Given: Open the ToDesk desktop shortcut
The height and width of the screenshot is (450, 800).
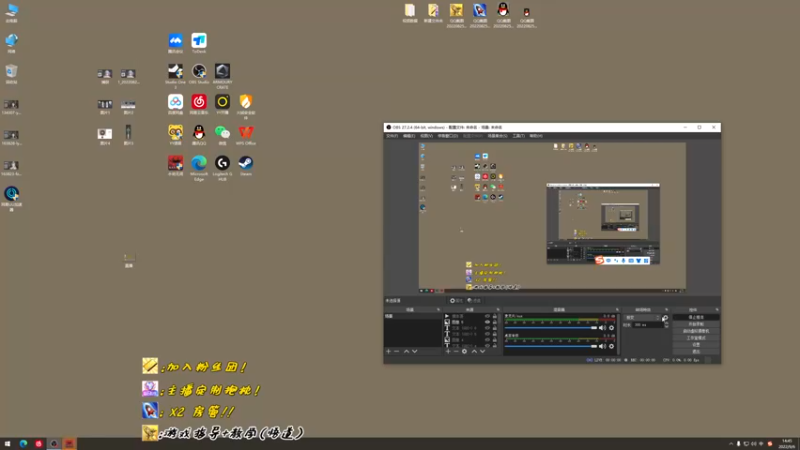Looking at the screenshot, I should click(x=198, y=43).
